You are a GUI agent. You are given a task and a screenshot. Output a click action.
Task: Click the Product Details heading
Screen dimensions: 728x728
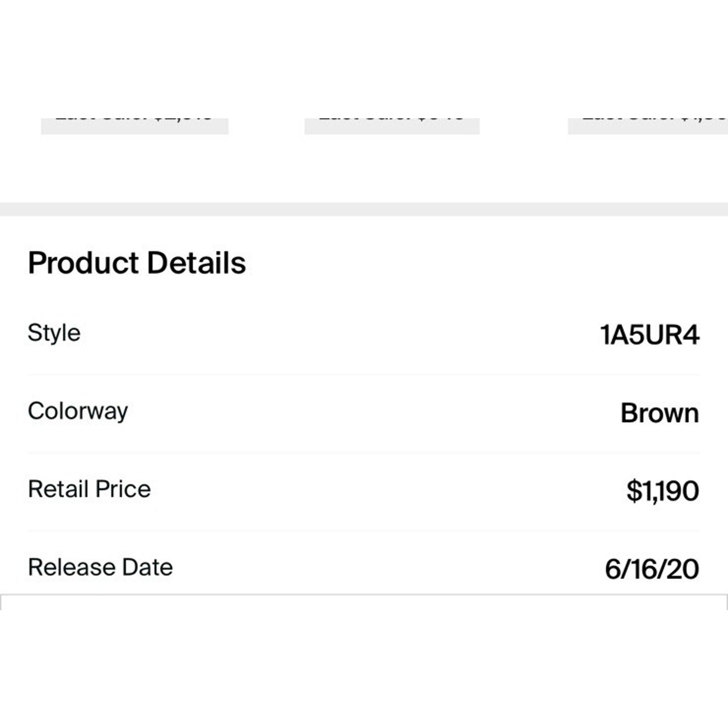(x=137, y=263)
